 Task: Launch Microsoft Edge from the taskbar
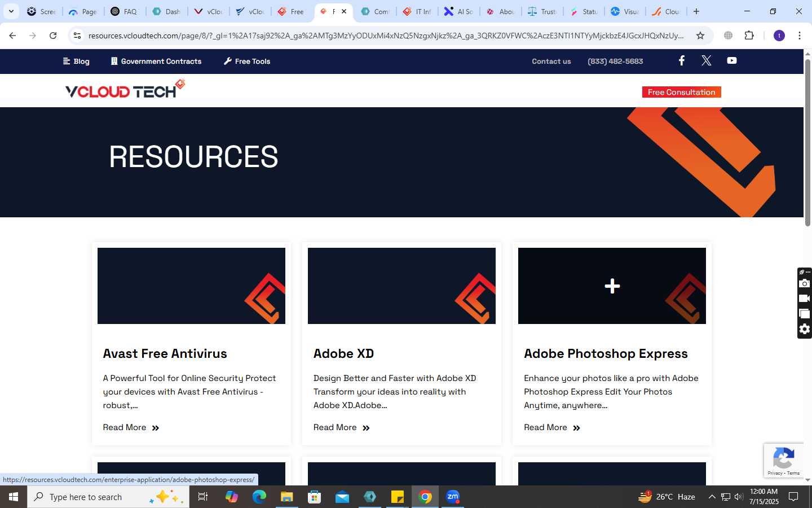[x=259, y=497]
